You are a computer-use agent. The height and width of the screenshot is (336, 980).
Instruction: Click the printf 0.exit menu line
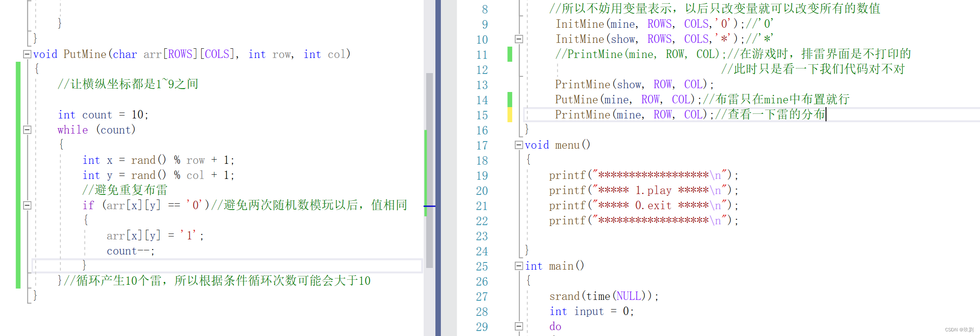pyautogui.click(x=643, y=205)
